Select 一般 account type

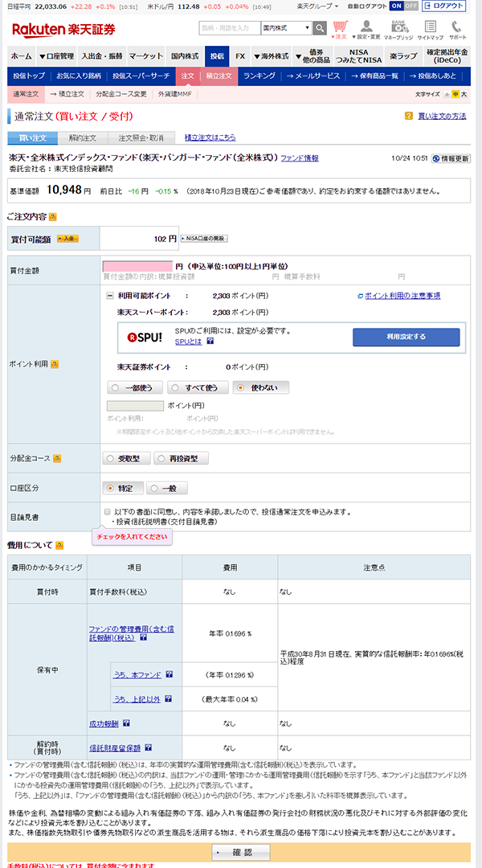166,489
